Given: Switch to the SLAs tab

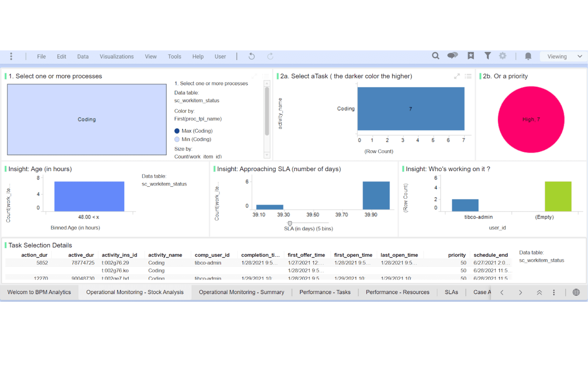Looking at the screenshot, I should pos(451,292).
